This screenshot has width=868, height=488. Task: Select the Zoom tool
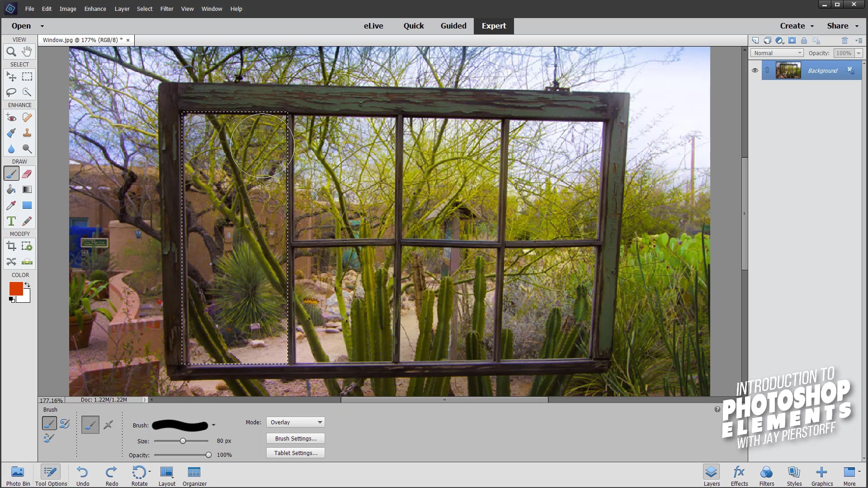pos(11,52)
